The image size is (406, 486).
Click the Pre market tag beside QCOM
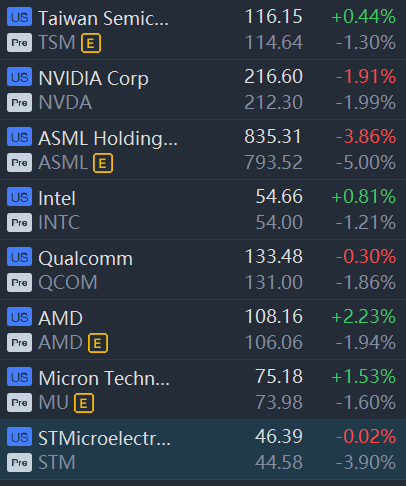[x=19, y=283]
